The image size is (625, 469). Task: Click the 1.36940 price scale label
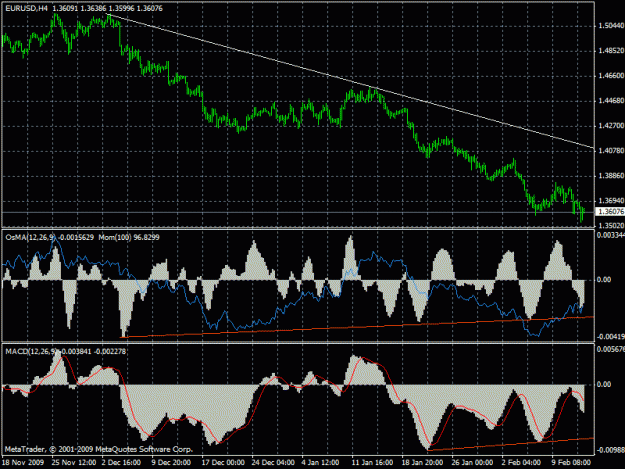tap(611, 200)
